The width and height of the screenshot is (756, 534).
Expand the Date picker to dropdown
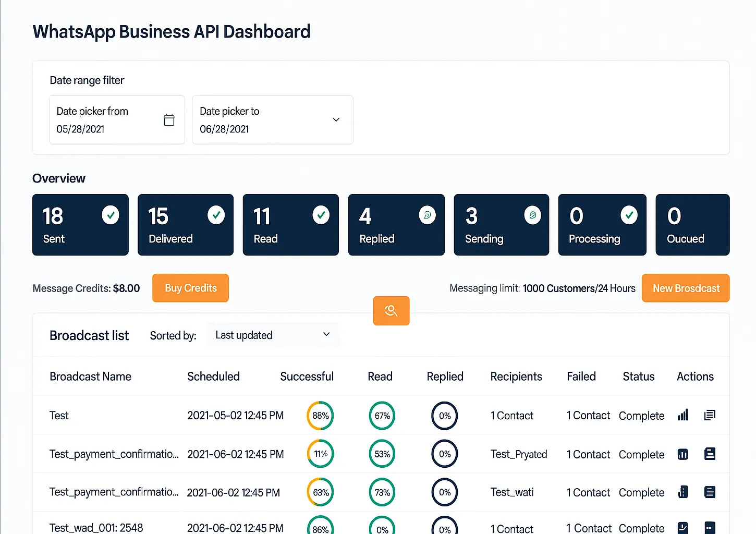[x=336, y=119]
